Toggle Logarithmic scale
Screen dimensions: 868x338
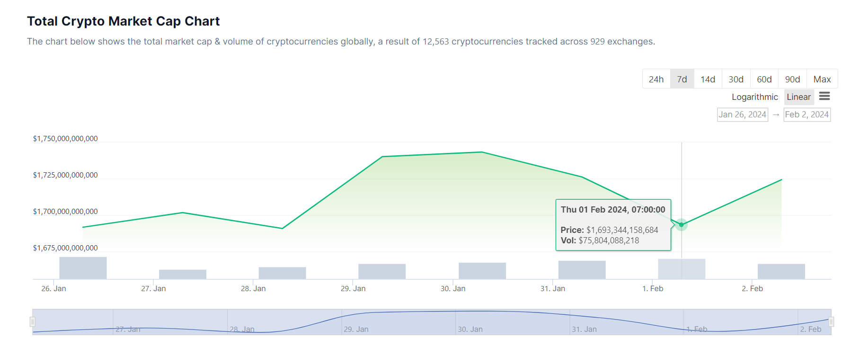click(754, 97)
